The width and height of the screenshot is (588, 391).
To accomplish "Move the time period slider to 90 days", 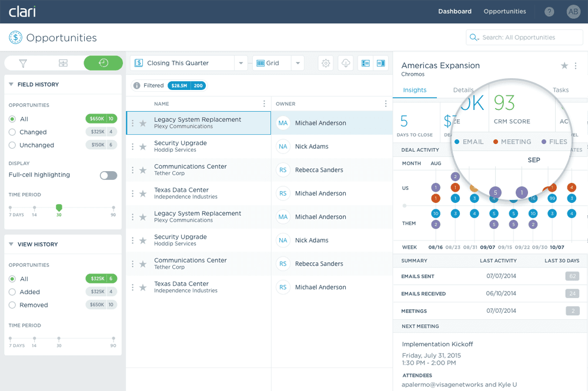I will (113, 208).
